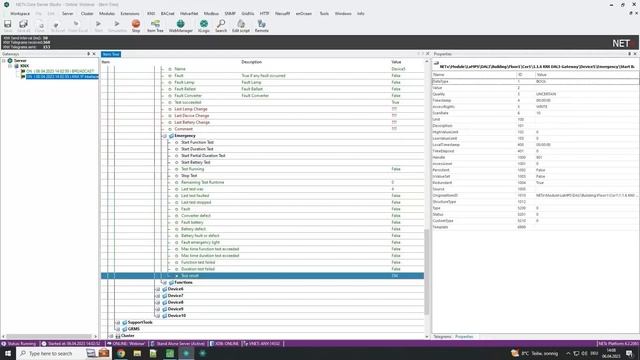Select the Start Battery Test item
This screenshot has height=360, width=640.
pyautogui.click(x=196, y=162)
